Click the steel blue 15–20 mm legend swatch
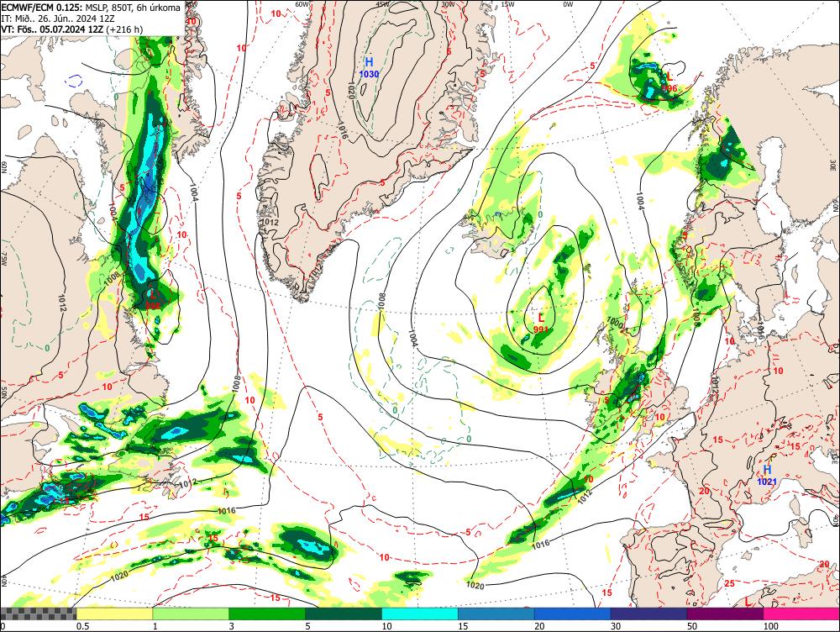Image resolution: width=840 pixels, height=632 pixels. 496,614
